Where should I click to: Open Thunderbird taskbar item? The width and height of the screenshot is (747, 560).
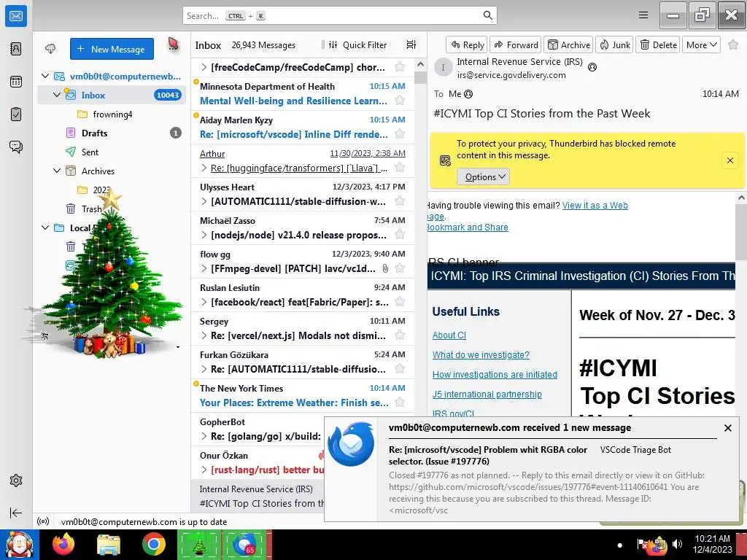pos(245,545)
